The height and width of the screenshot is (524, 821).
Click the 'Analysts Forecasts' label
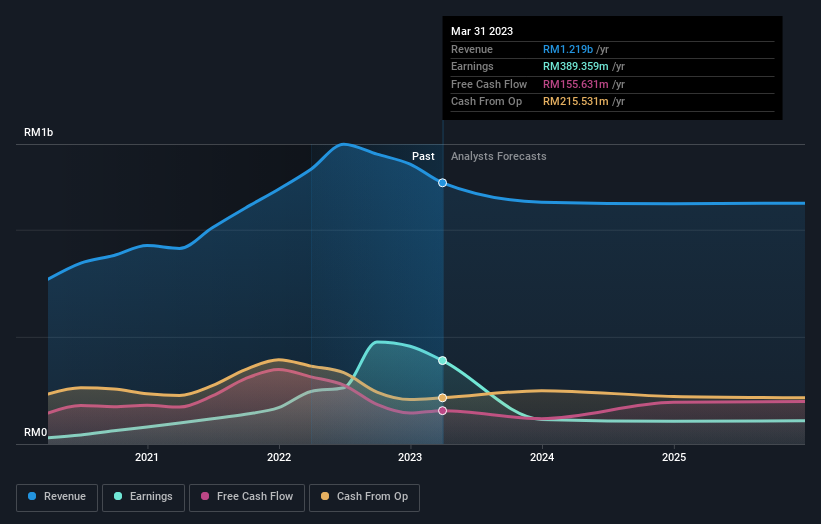[x=498, y=157]
